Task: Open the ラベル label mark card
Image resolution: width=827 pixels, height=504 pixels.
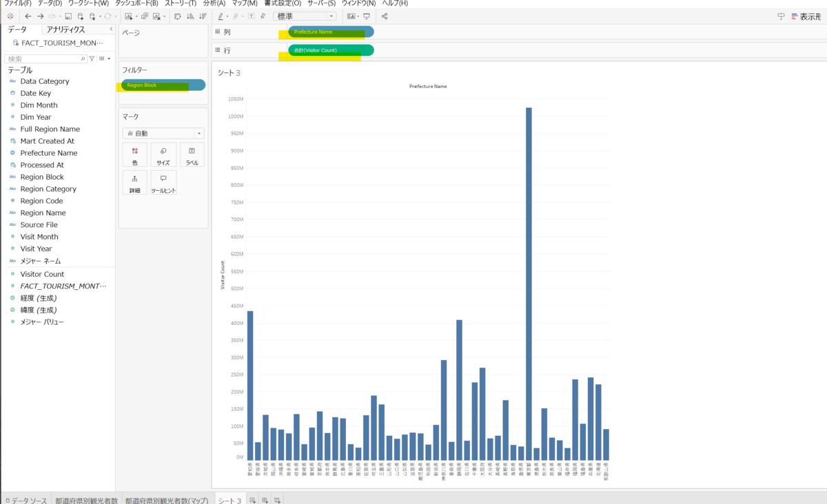Action: click(192, 156)
